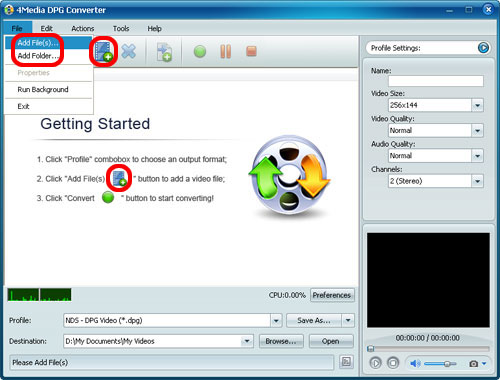Click the 00:00:00 / 00:00:00 time display
The image size is (500, 380).
point(428,338)
